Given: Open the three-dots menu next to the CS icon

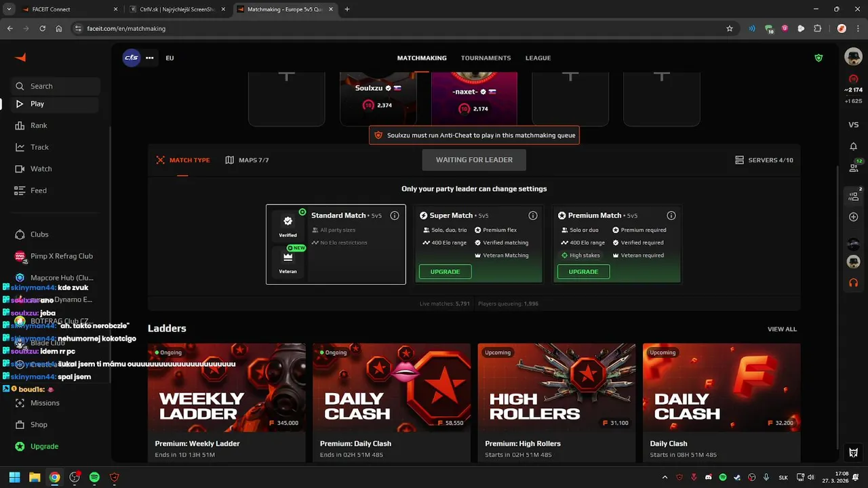Looking at the screenshot, I should tap(149, 58).
